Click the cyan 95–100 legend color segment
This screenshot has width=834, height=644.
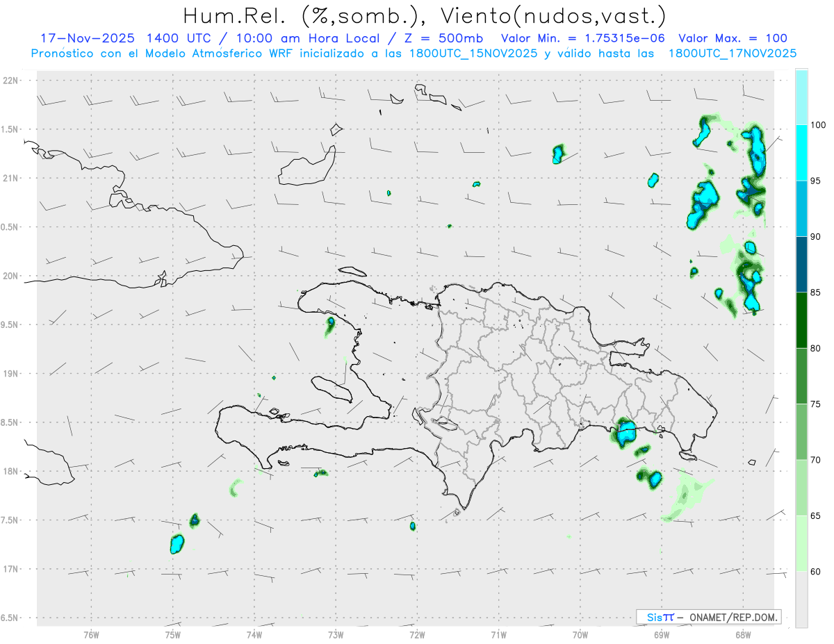click(801, 153)
